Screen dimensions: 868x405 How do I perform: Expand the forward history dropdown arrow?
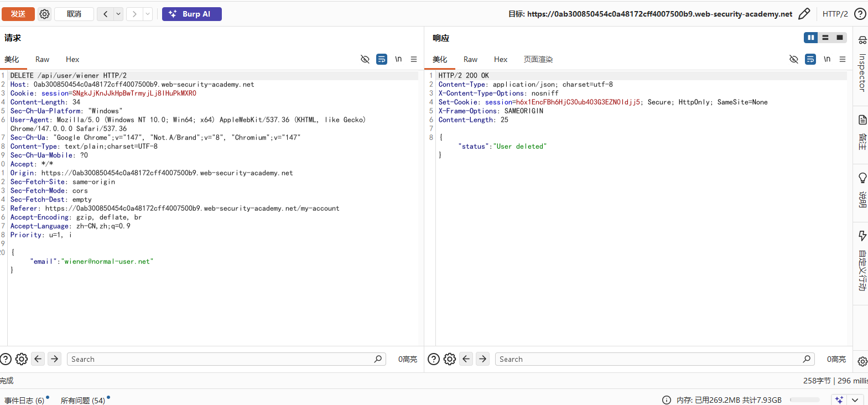click(148, 14)
